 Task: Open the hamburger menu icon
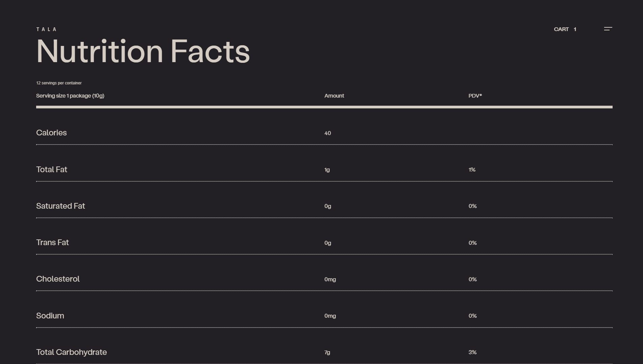pos(608,29)
